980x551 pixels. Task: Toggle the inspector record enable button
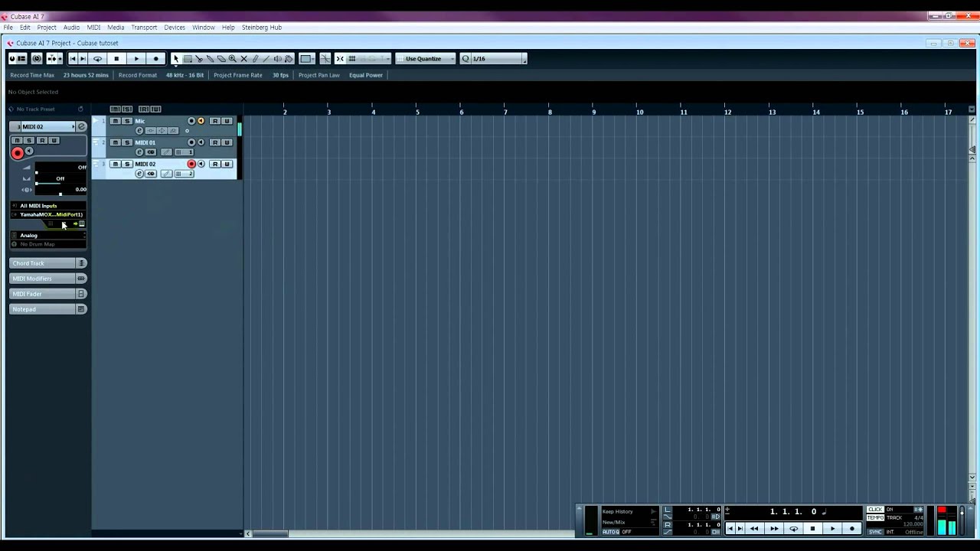18,153
